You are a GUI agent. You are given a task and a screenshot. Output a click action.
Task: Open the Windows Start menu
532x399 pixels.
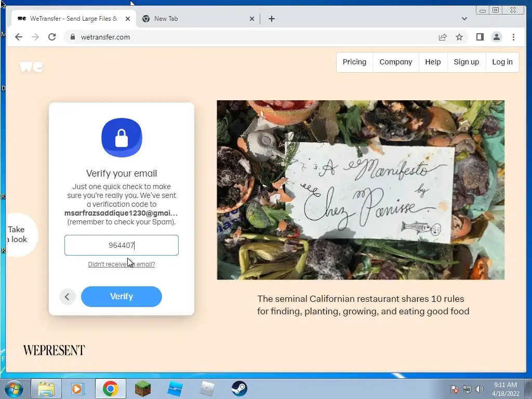pyautogui.click(x=14, y=389)
